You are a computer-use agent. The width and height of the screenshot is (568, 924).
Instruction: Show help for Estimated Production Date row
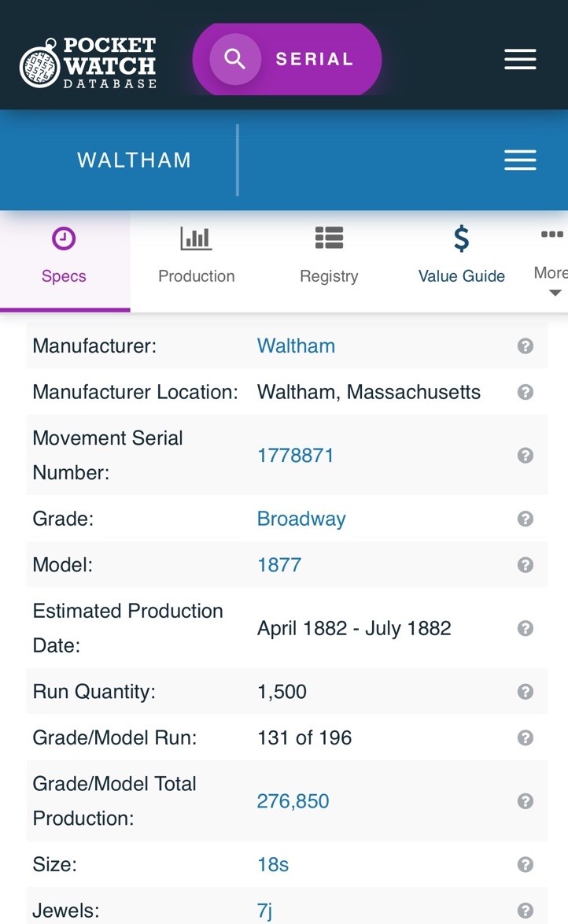[526, 628]
